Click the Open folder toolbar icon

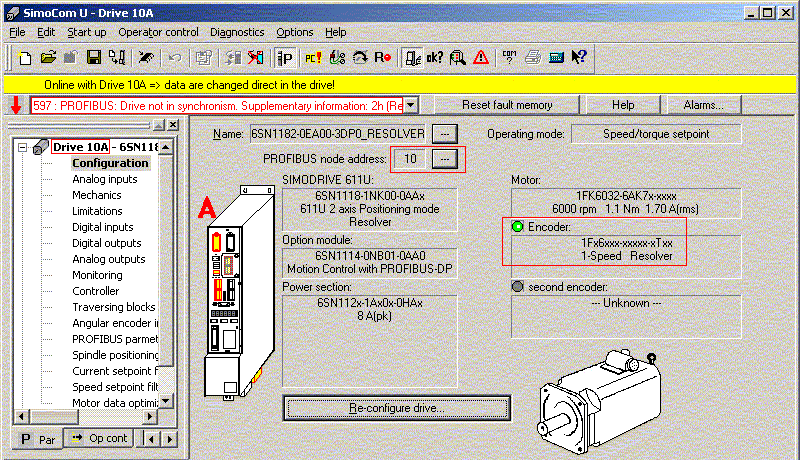tap(48, 58)
